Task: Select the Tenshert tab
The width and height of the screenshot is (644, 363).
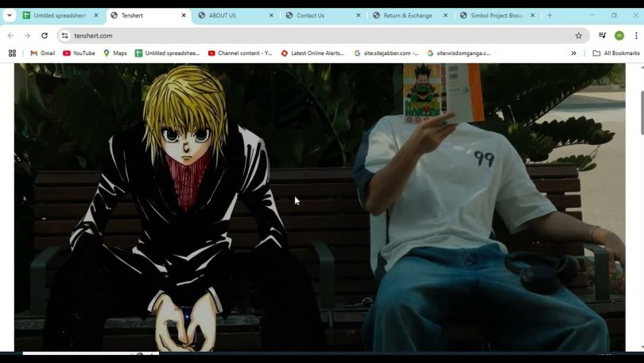Action: 149,15
